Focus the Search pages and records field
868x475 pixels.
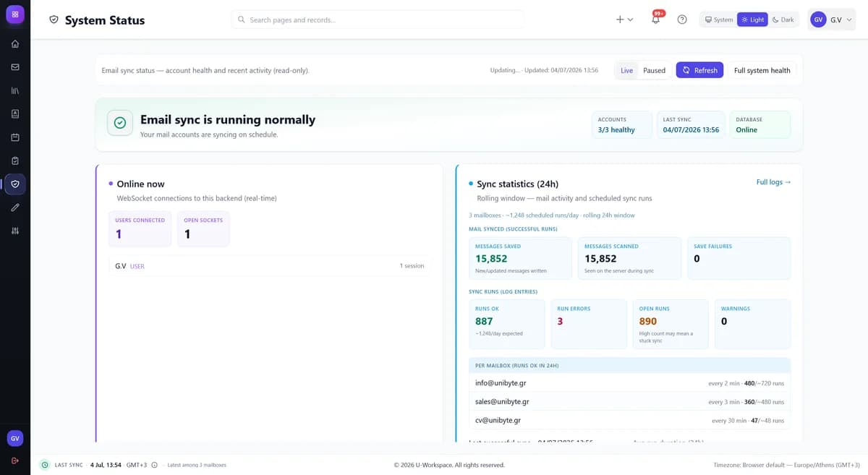(378, 20)
